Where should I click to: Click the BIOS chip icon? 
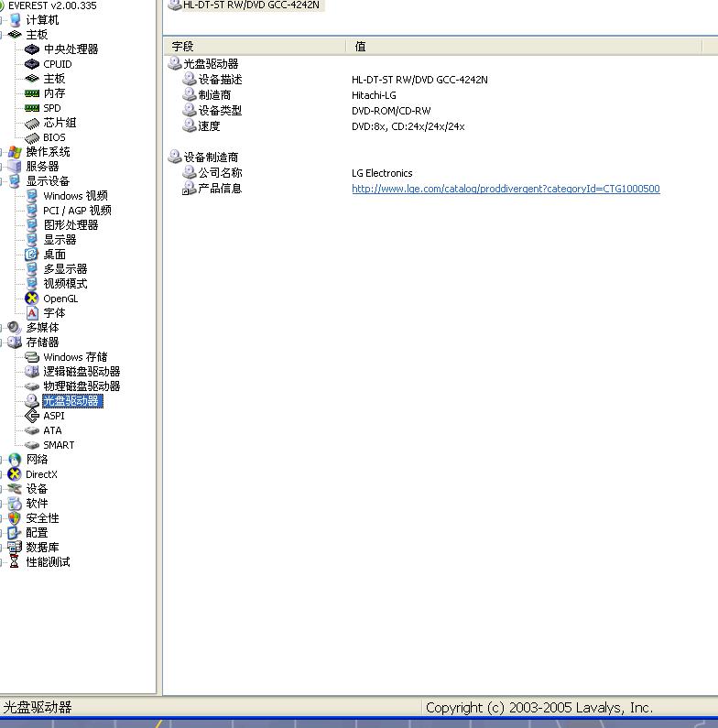(x=31, y=138)
